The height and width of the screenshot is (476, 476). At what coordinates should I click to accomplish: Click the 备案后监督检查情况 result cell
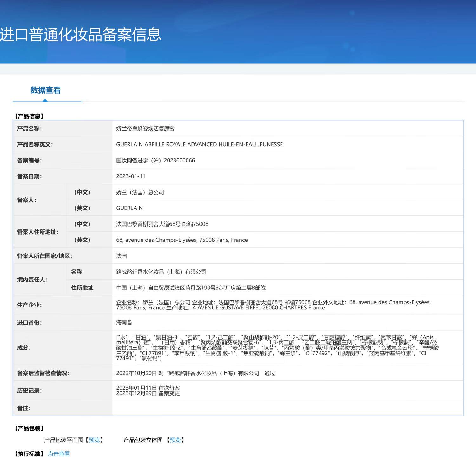click(196, 374)
